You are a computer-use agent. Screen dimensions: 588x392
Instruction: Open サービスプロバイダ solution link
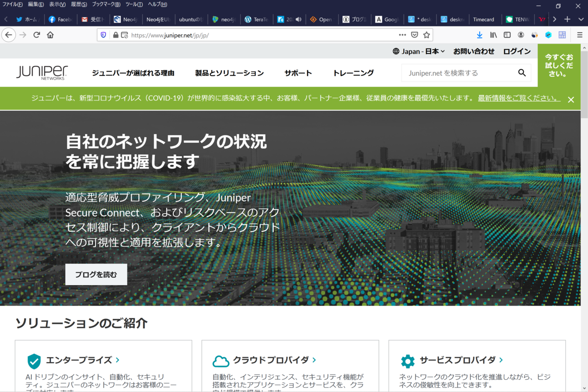point(461,360)
